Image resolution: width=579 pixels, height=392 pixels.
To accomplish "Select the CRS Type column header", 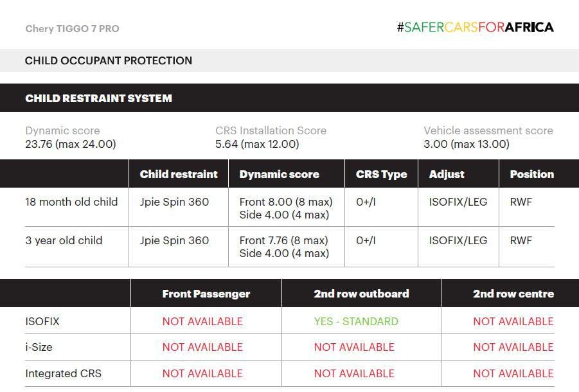I will (381, 174).
